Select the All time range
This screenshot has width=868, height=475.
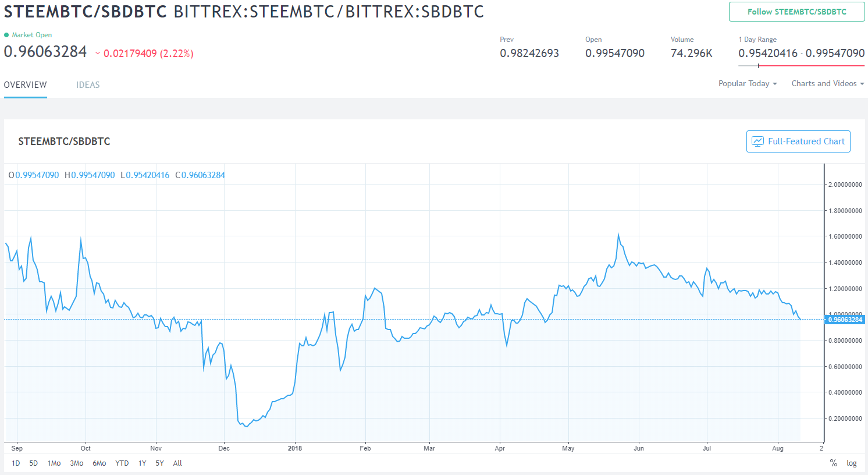click(x=177, y=463)
